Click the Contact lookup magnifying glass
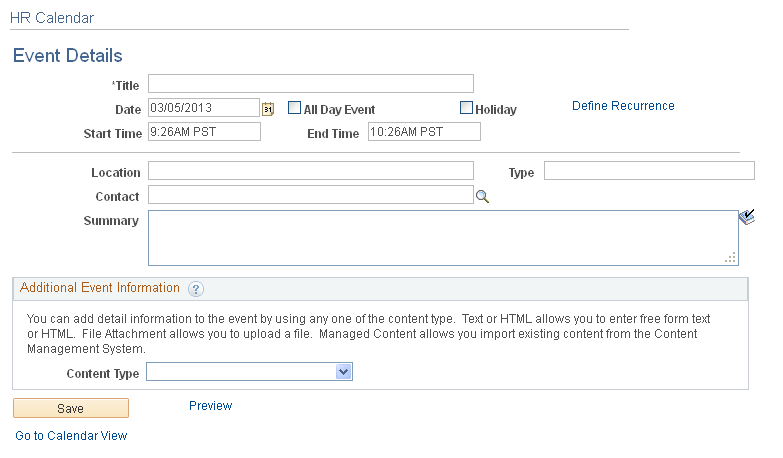783x458 pixels. 482,196
